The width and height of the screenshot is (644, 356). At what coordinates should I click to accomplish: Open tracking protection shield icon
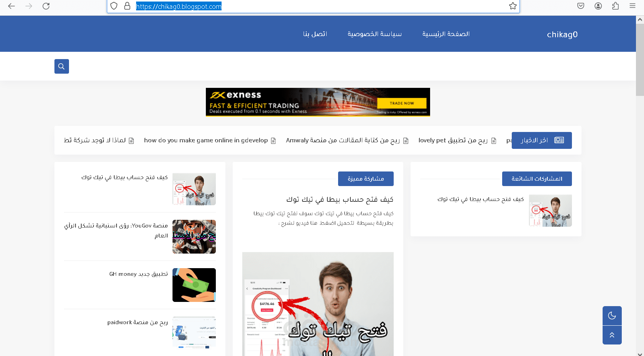pyautogui.click(x=114, y=6)
